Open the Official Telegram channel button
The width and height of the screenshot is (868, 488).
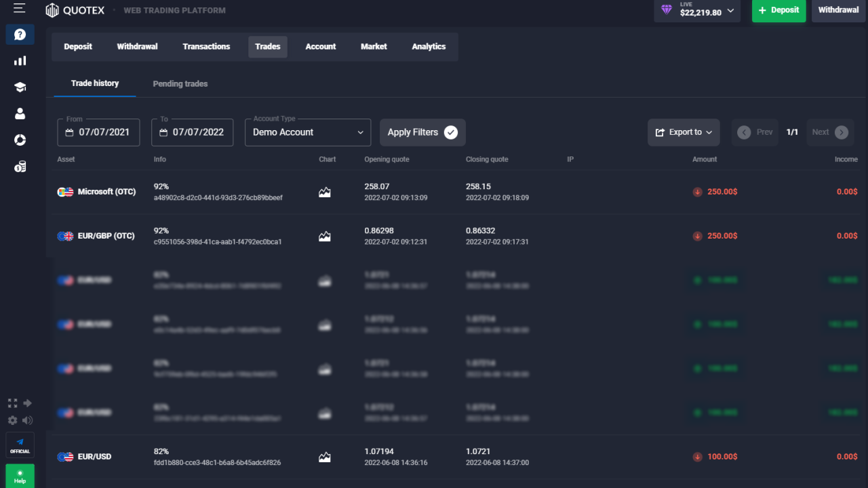click(x=20, y=445)
